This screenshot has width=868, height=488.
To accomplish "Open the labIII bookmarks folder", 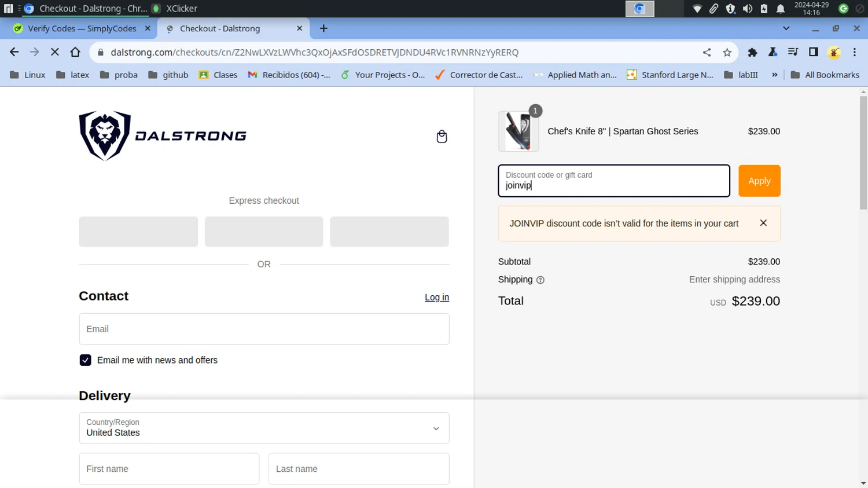I will 741,75.
